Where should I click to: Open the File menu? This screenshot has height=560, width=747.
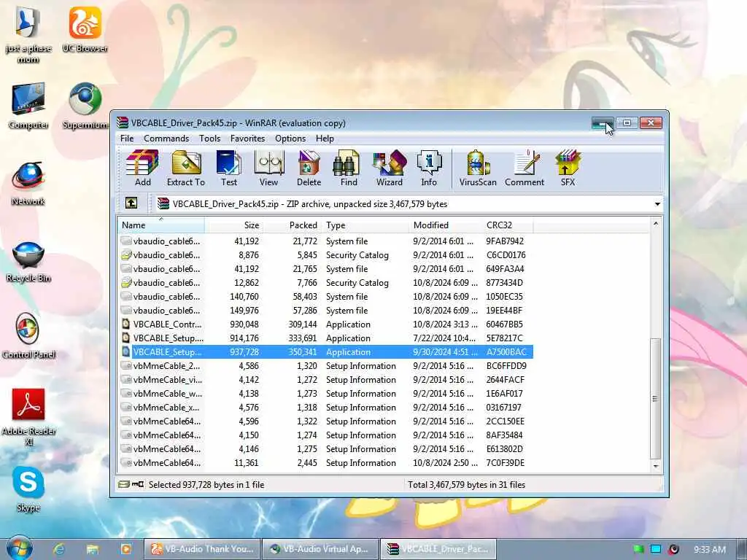127,138
